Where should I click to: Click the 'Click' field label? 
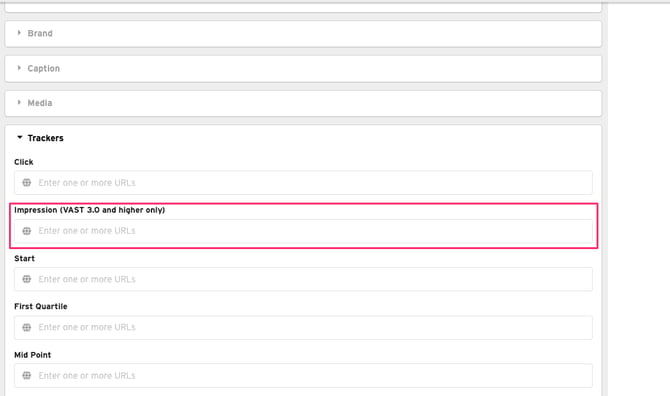24,162
